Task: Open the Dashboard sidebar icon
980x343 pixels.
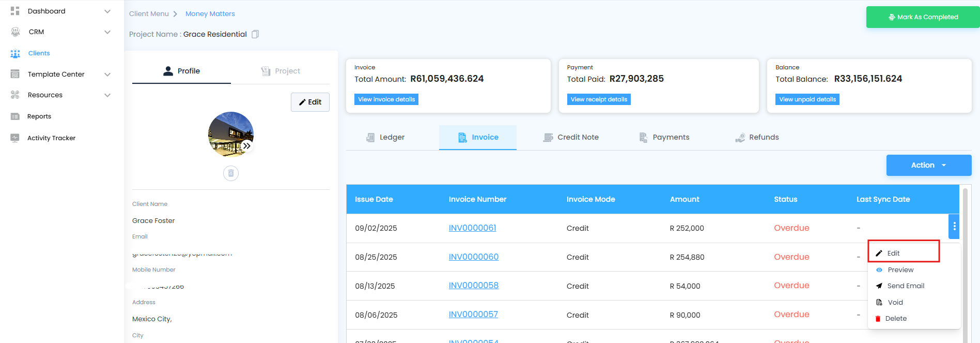Action: tap(15, 11)
